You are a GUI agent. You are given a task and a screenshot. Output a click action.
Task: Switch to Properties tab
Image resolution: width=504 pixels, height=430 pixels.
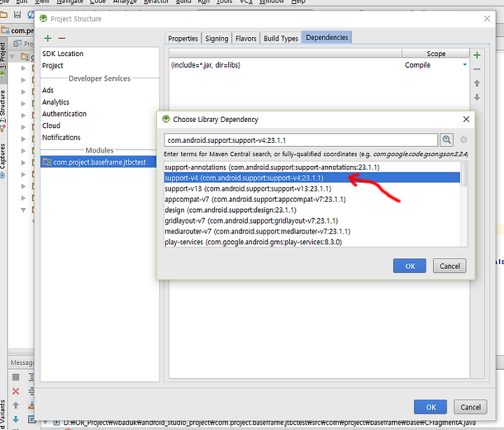[x=183, y=39]
